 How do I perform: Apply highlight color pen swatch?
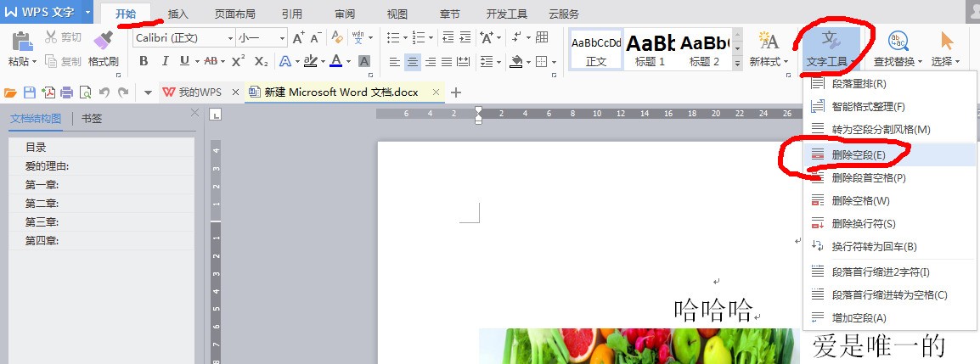point(310,61)
